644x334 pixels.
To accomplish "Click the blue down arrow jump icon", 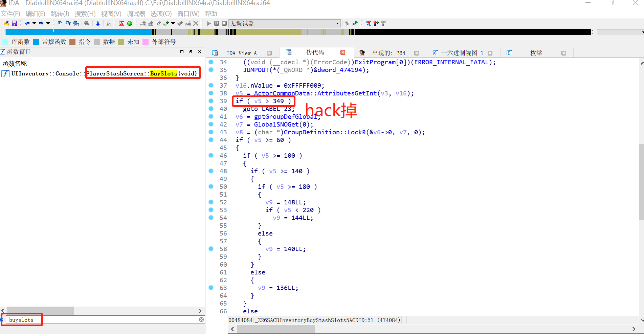I will (98, 23).
